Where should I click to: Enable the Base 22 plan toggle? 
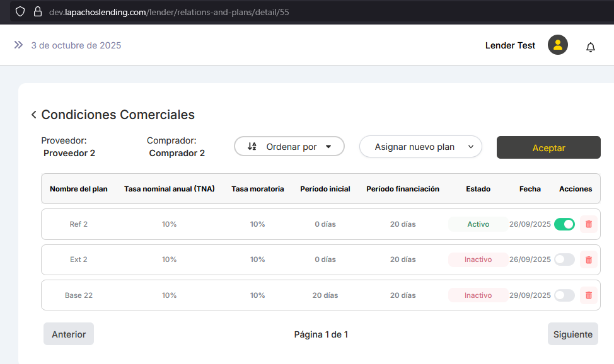[564, 295]
